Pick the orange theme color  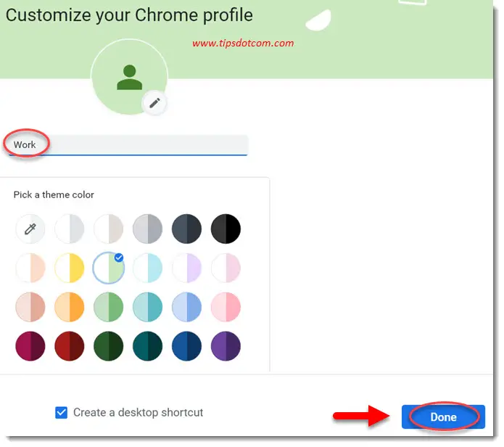coord(70,307)
